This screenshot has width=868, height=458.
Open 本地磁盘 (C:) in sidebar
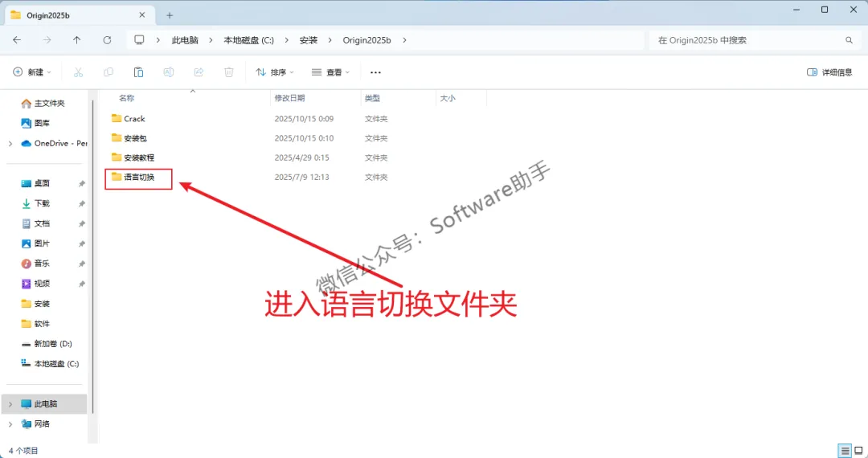click(x=50, y=363)
